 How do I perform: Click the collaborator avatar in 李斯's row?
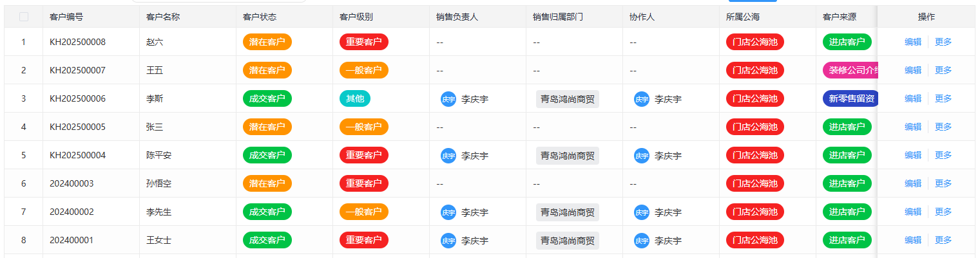pos(642,99)
